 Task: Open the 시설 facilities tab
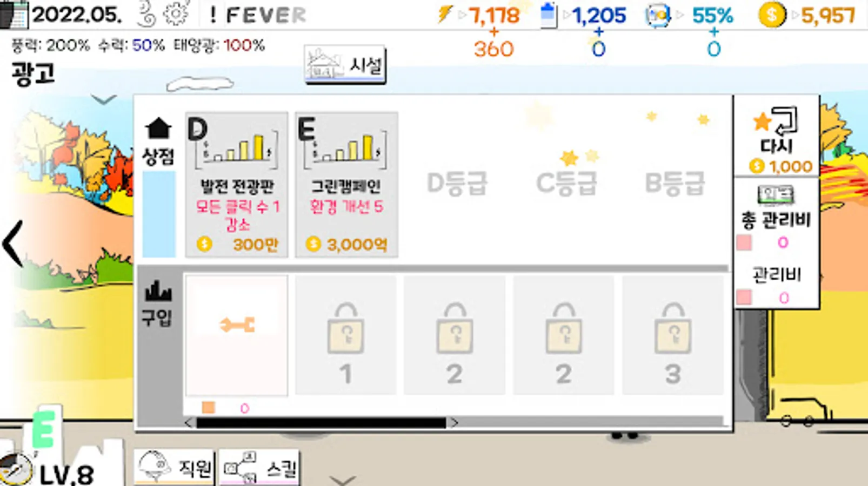345,65
